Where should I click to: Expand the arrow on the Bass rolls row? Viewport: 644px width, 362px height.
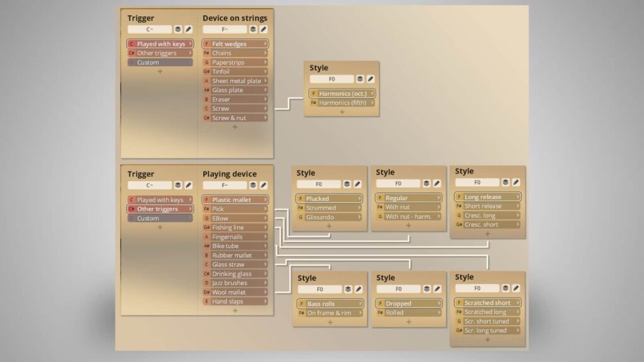pos(360,304)
